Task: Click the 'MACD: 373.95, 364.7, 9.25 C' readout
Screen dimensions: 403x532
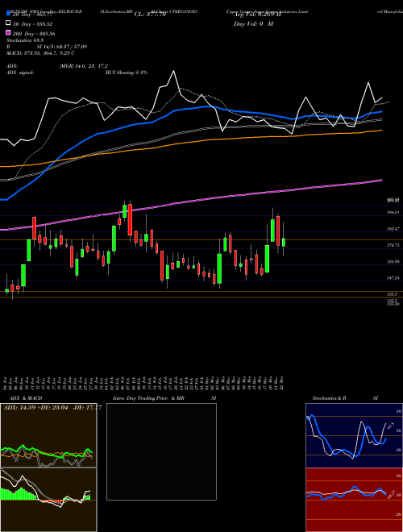Action: point(40,53)
